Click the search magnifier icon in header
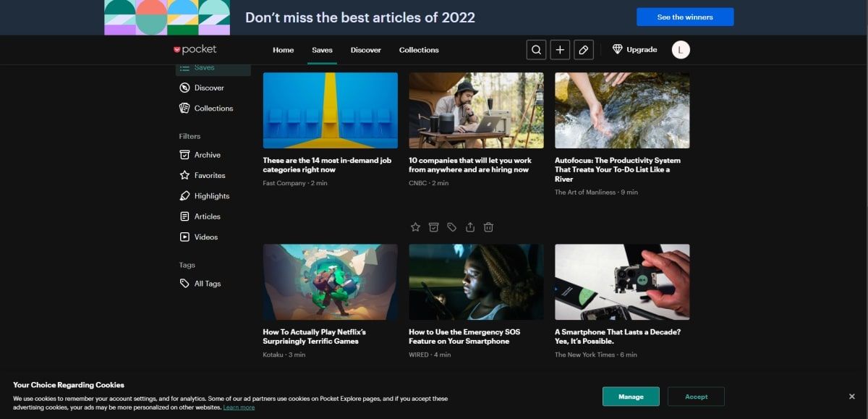The image size is (868, 419). coord(536,50)
